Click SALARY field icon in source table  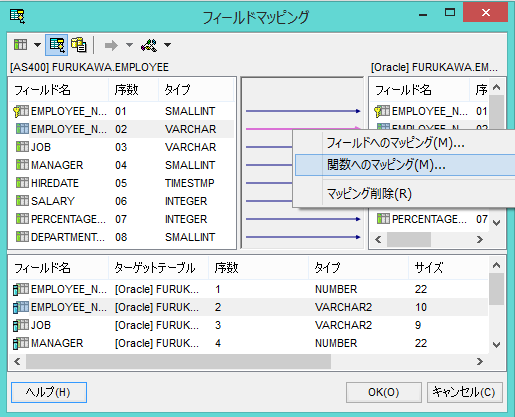coord(22,201)
